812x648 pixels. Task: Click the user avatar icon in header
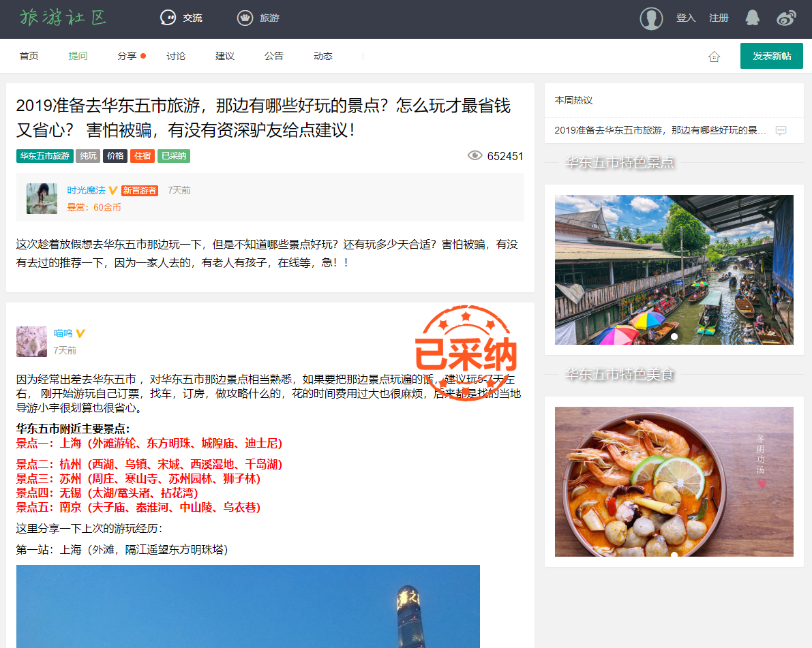point(651,18)
